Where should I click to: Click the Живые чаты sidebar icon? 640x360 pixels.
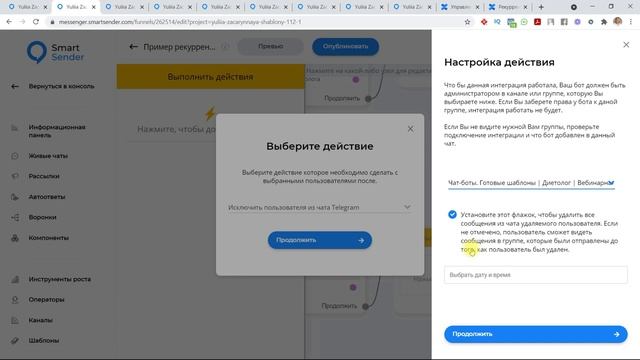(x=15, y=156)
